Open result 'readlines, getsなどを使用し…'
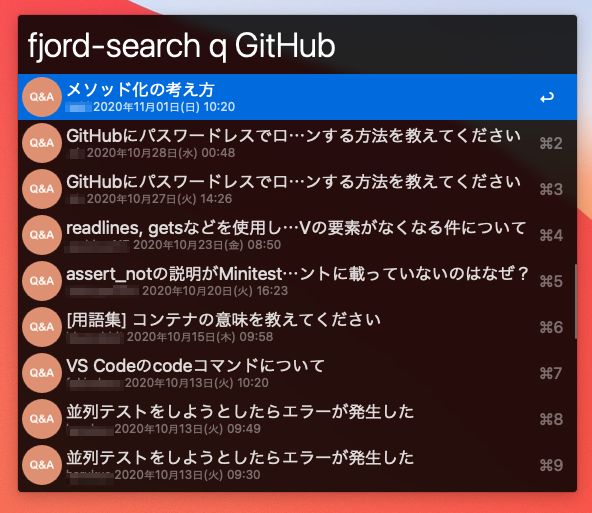 tap(297, 235)
